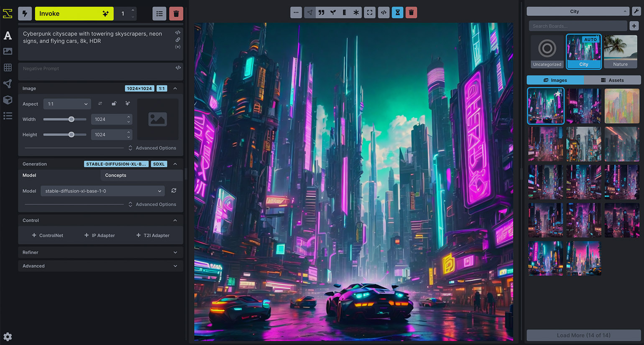This screenshot has height=345, width=644.
Task: Open gallery settings wrench icon
Action: (x=636, y=11)
